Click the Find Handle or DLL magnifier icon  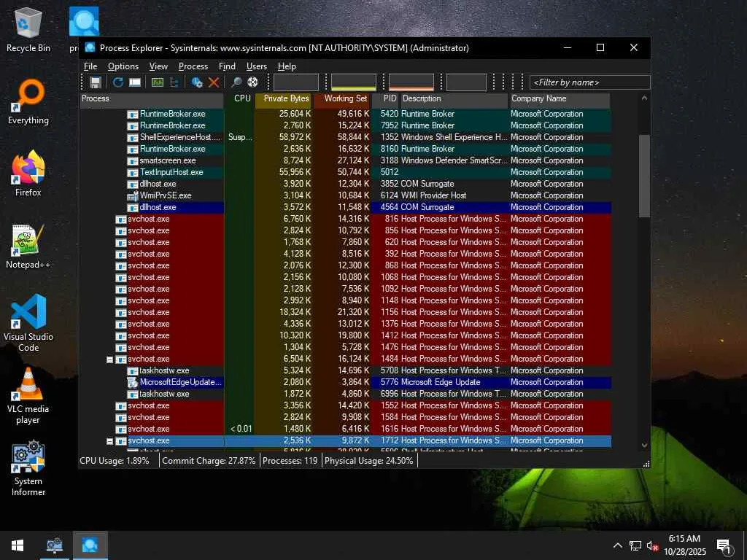click(236, 82)
